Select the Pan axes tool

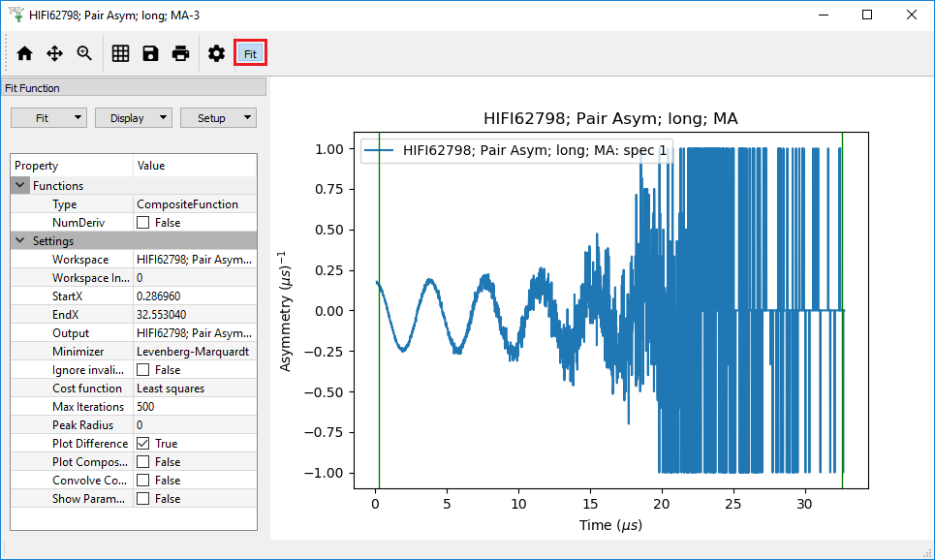pos(54,54)
